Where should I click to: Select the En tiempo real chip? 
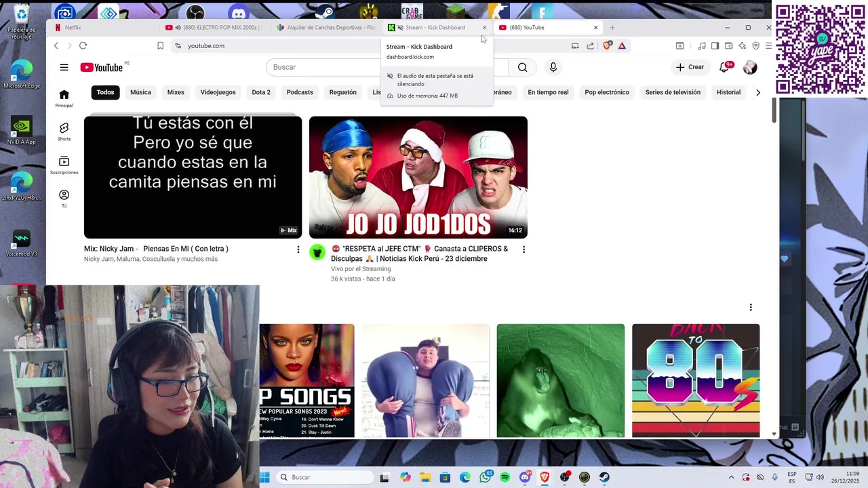[x=548, y=92]
